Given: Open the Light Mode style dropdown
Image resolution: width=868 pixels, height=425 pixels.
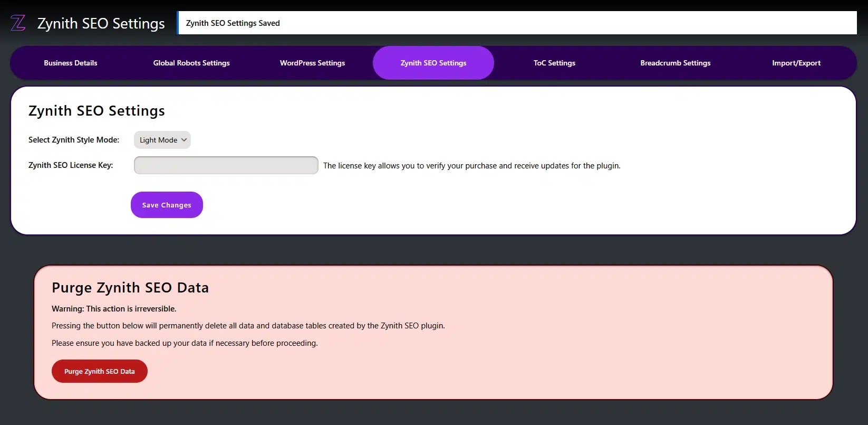Looking at the screenshot, I should [x=162, y=140].
